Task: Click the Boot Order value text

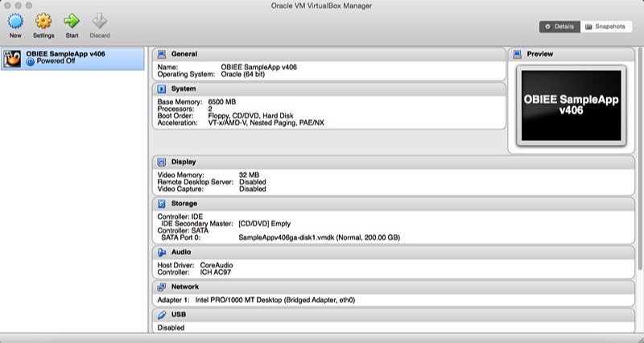Action: click(250, 116)
